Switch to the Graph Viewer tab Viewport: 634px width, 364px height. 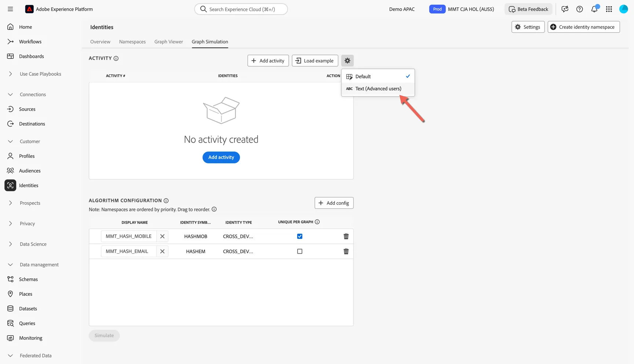coord(168,41)
